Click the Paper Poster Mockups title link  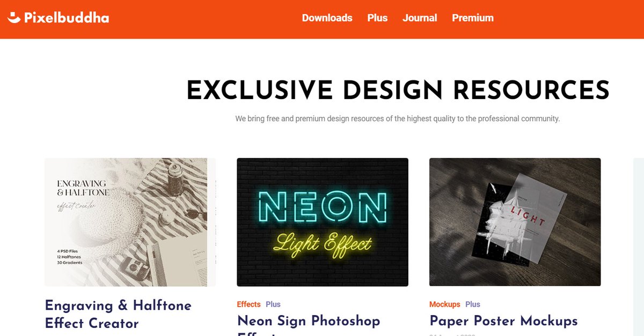[x=504, y=321]
